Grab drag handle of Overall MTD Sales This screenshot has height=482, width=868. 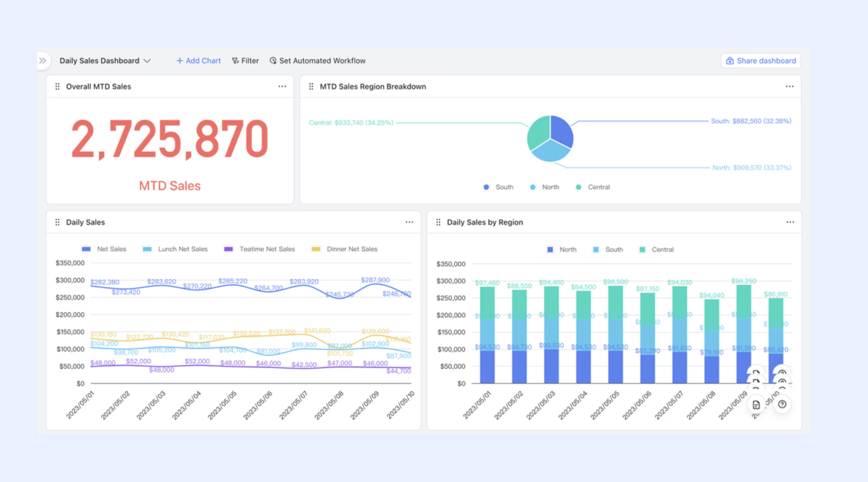point(57,86)
